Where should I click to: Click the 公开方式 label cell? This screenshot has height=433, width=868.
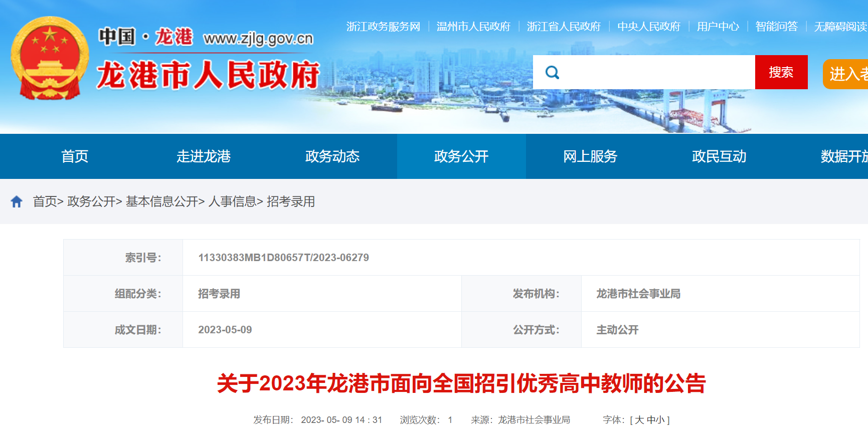pyautogui.click(x=522, y=330)
